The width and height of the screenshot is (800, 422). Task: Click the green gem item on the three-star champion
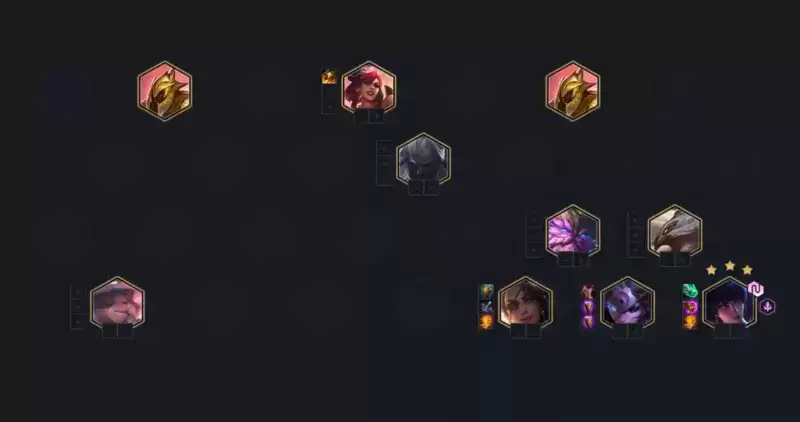690,291
